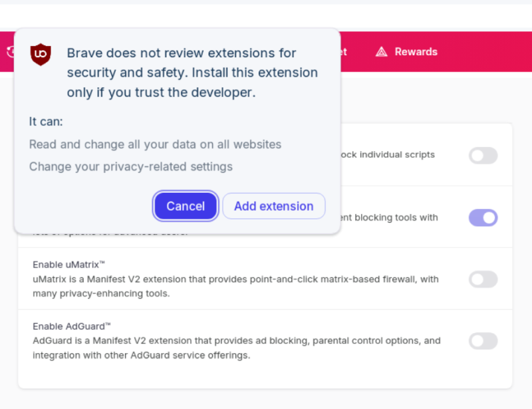Viewport: 532px width, 409px height.
Task: Click the "Enable AdGuard" setting title
Action: click(x=71, y=326)
